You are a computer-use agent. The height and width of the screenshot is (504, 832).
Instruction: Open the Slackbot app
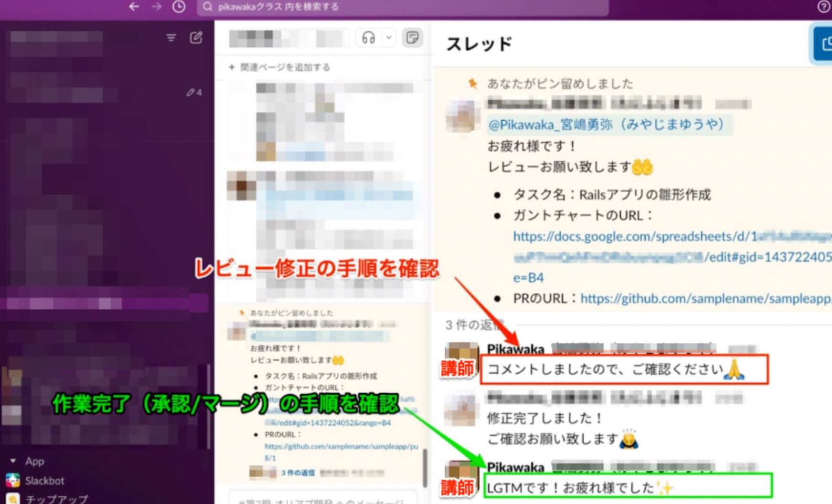(44, 481)
